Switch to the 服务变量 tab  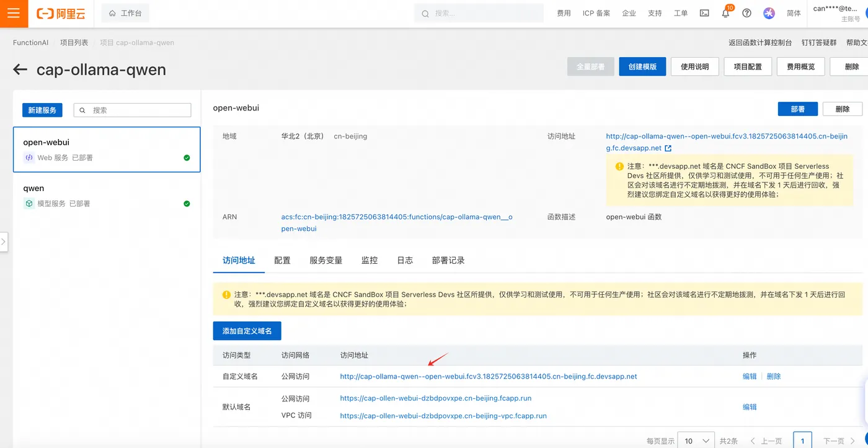point(326,261)
